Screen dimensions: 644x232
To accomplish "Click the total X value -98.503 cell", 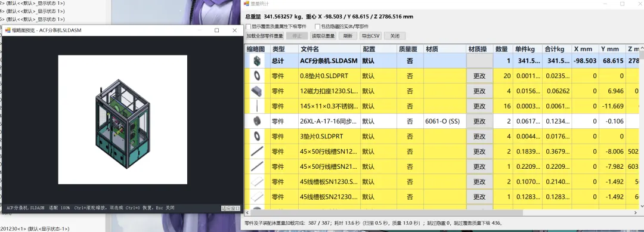I will [x=586, y=61].
